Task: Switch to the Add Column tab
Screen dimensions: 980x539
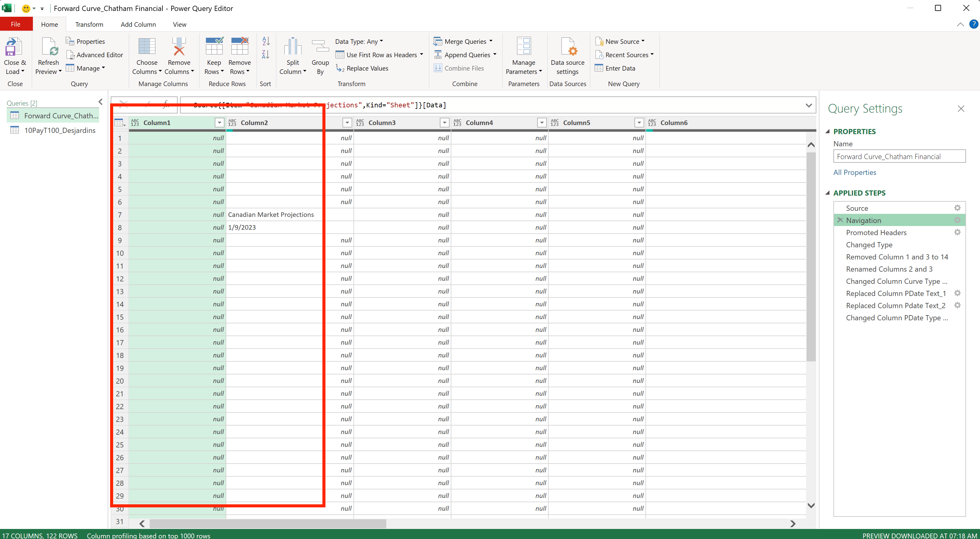Action: [138, 24]
